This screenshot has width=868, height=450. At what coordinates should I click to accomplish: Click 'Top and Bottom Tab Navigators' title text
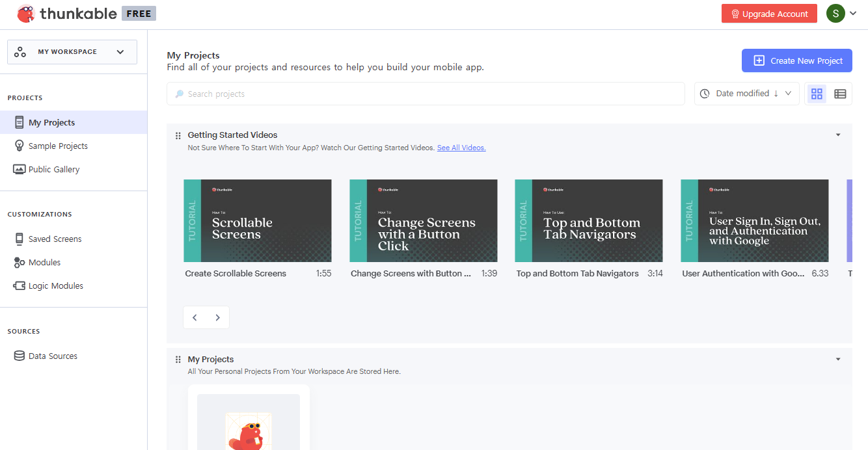578,274
